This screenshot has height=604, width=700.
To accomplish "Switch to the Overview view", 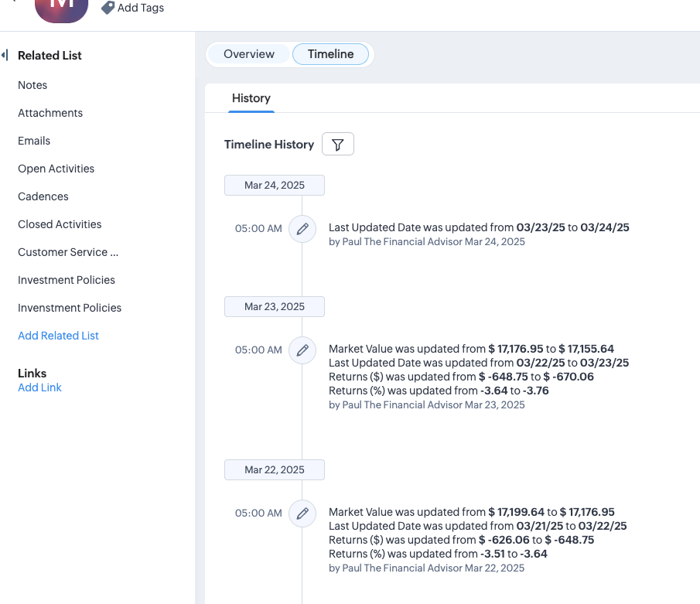I will click(249, 54).
